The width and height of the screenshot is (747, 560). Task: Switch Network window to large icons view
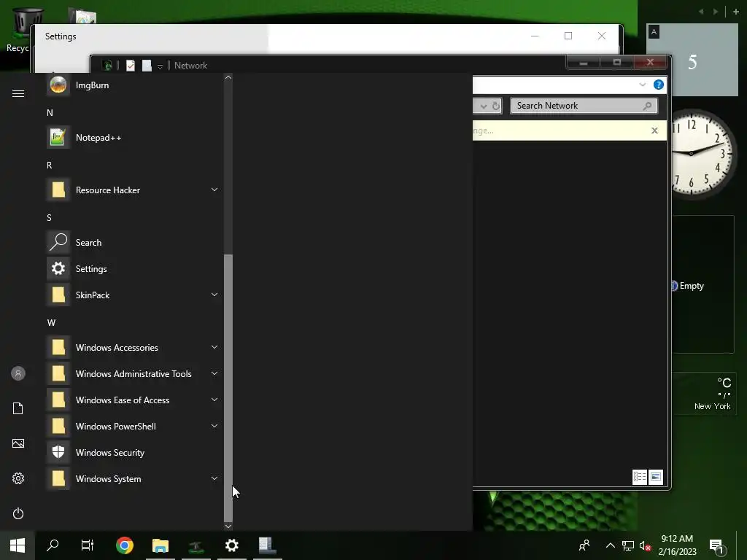coord(656,477)
